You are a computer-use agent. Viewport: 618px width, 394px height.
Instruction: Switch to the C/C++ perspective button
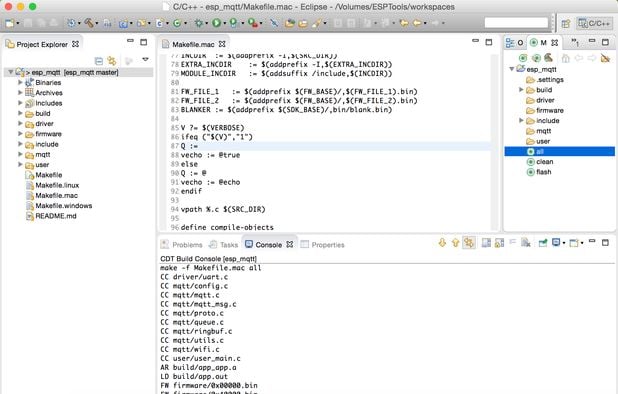tap(594, 24)
